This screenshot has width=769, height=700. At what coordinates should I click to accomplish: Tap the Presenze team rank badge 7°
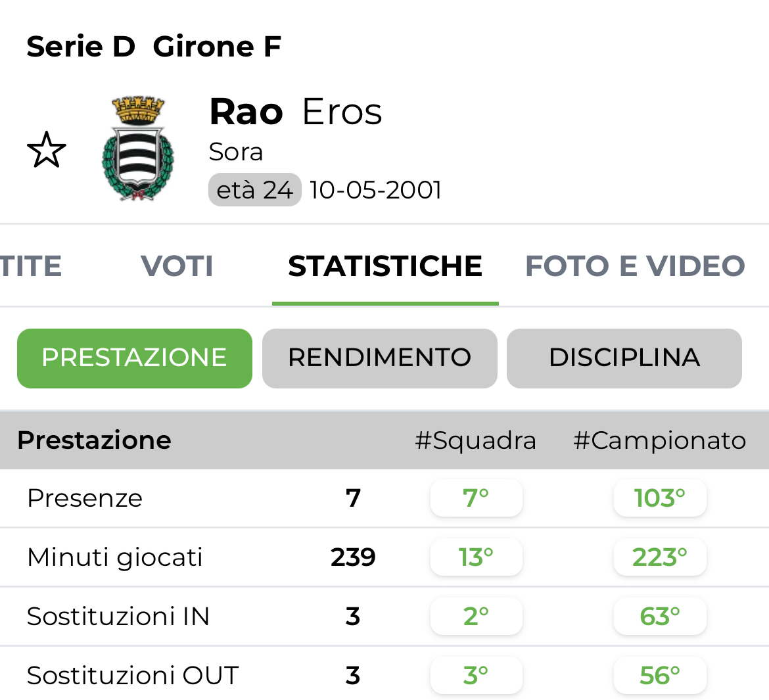(476, 498)
